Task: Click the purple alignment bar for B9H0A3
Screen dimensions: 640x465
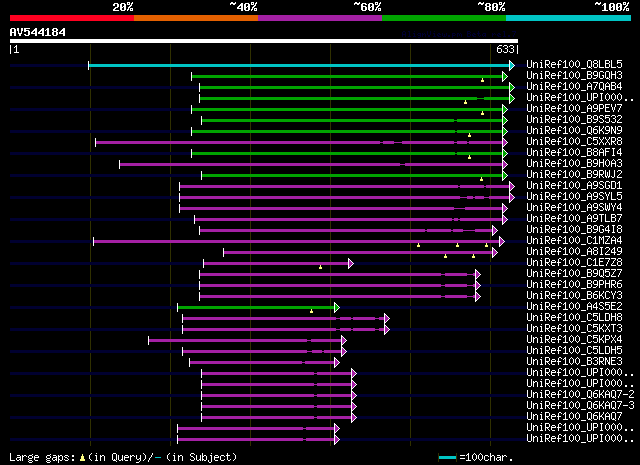Action: pos(311,165)
